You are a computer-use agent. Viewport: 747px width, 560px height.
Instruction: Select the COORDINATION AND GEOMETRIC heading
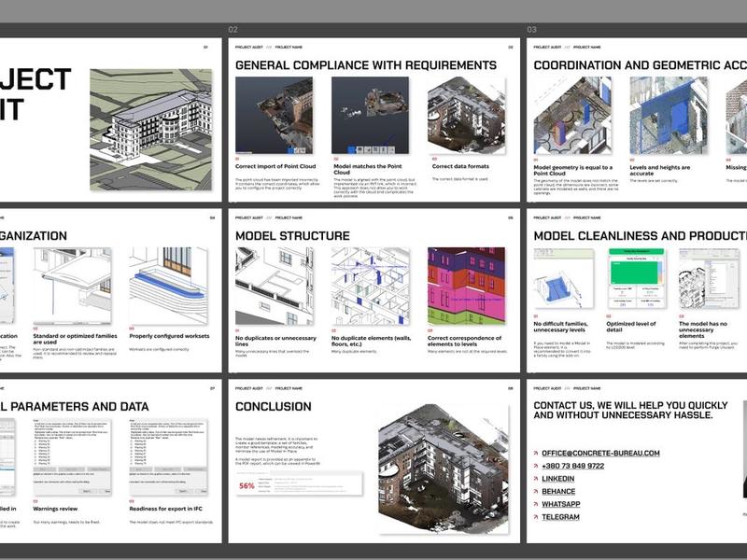tap(641, 65)
